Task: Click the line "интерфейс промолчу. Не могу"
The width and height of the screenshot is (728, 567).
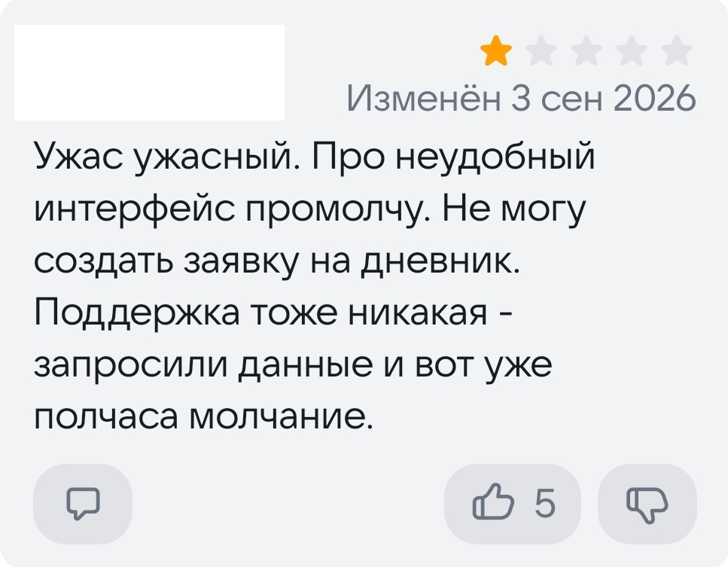Action: pyautogui.click(x=309, y=210)
